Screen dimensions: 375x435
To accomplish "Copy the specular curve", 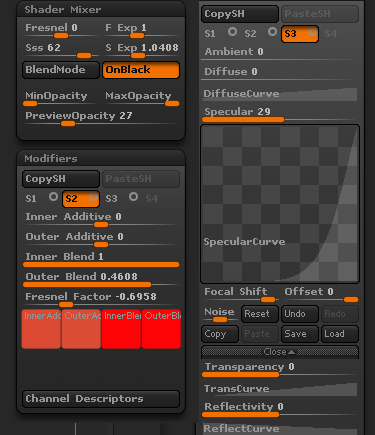I will pyautogui.click(x=220, y=334).
